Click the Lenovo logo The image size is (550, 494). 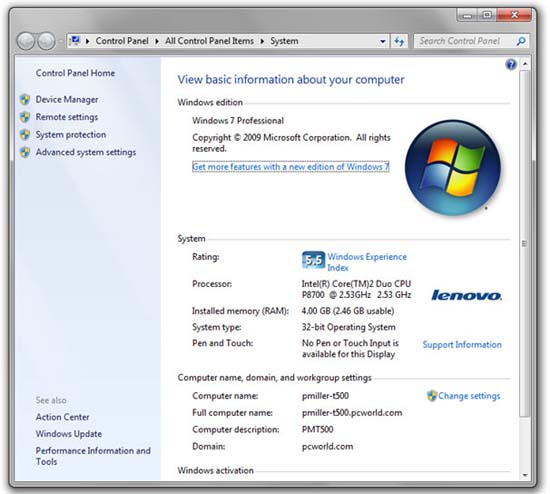(467, 295)
